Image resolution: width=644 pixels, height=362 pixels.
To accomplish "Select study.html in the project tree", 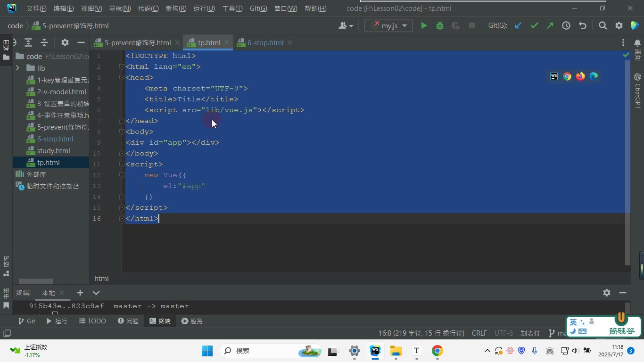I will [53, 151].
